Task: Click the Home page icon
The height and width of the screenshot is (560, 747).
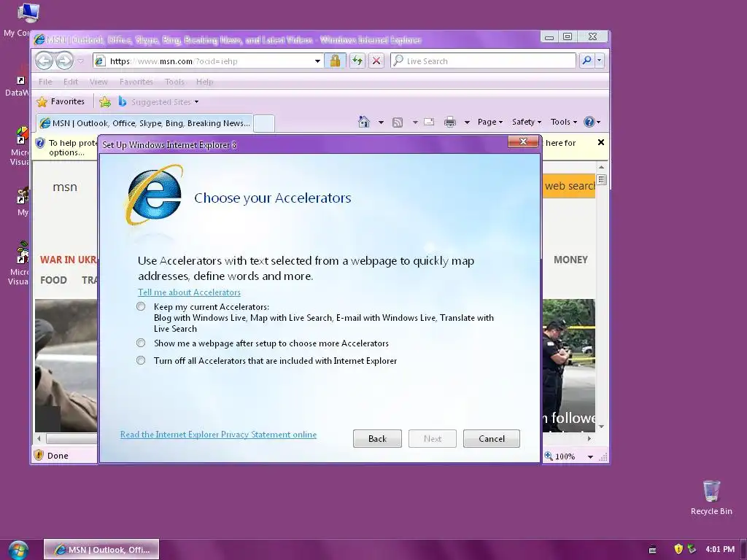Action: click(363, 122)
